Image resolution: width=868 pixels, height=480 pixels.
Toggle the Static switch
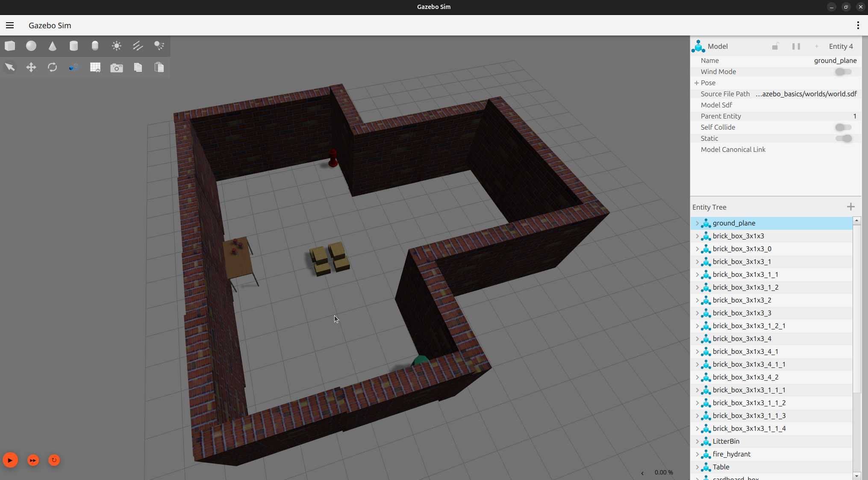(843, 139)
